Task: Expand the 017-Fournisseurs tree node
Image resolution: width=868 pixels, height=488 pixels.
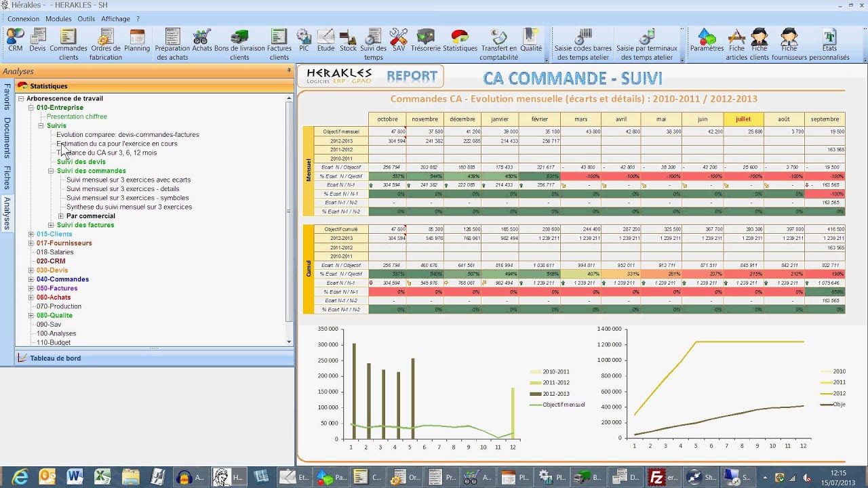Action: pos(31,243)
